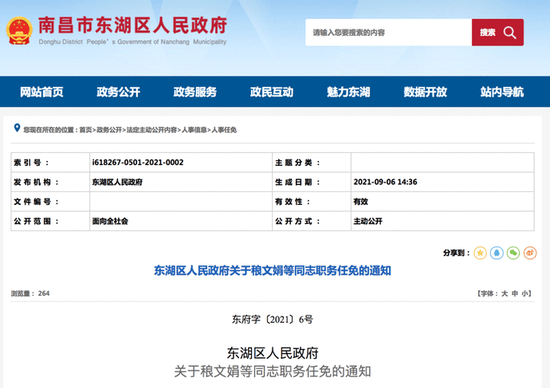Viewport: 550px width, 388px height.
Task: Click the 主题分类 label cell
Action: pos(312,162)
